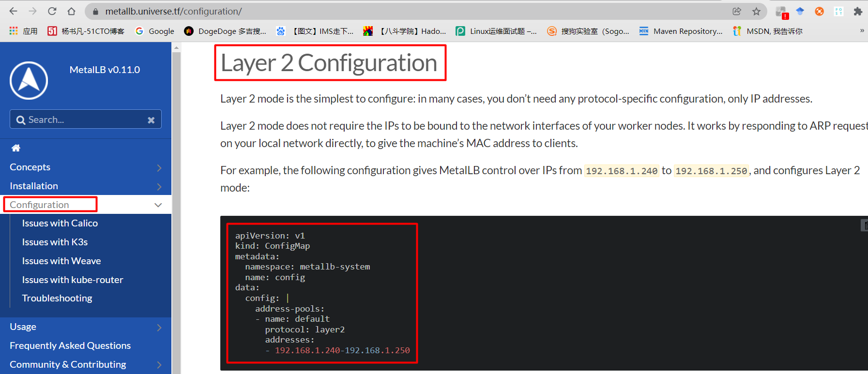Open the DogeDoge bookmark

pyautogui.click(x=225, y=31)
